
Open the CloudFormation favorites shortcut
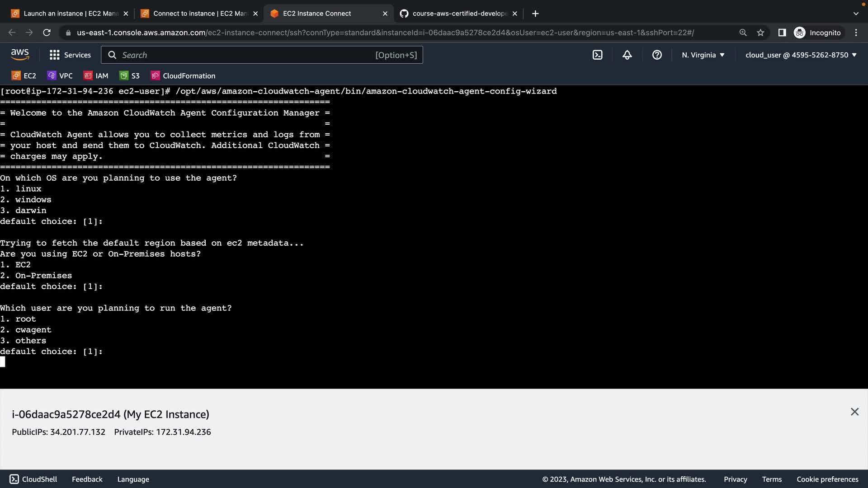point(183,75)
